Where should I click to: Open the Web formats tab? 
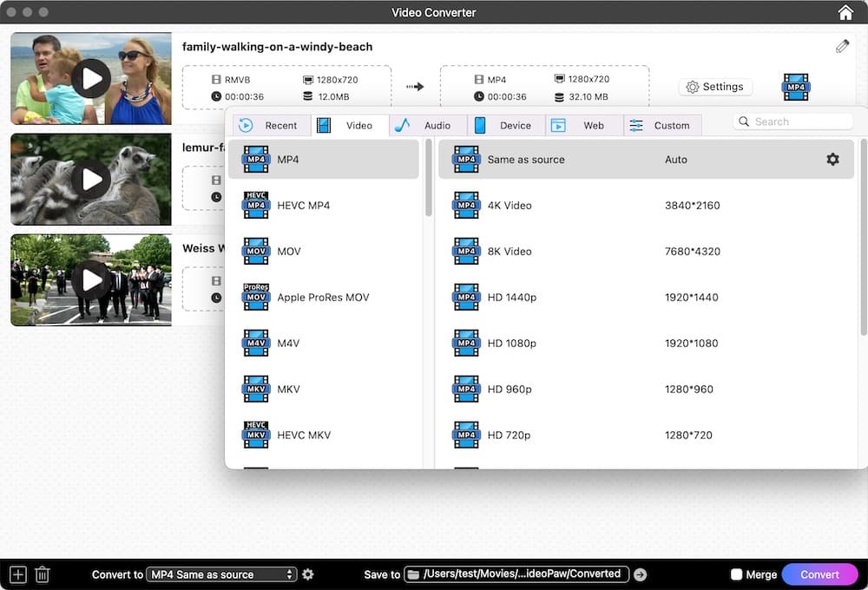click(x=583, y=126)
